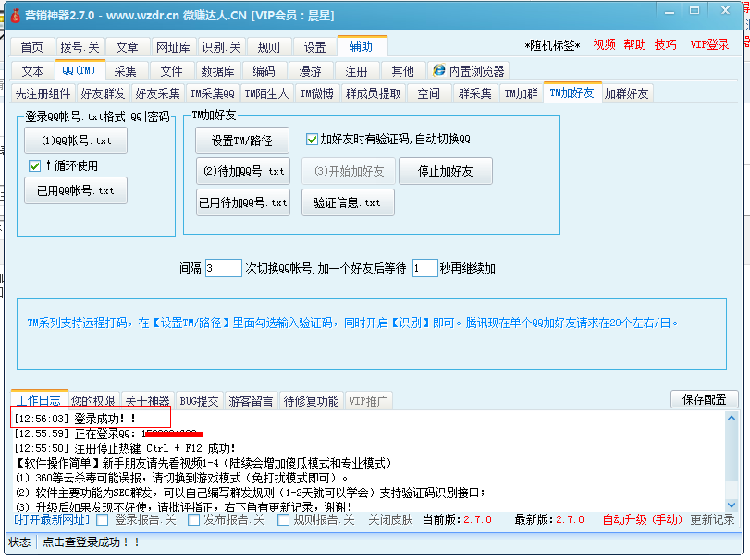Click the 保存配置 button
Screen dimensions: 750x560
(x=704, y=399)
